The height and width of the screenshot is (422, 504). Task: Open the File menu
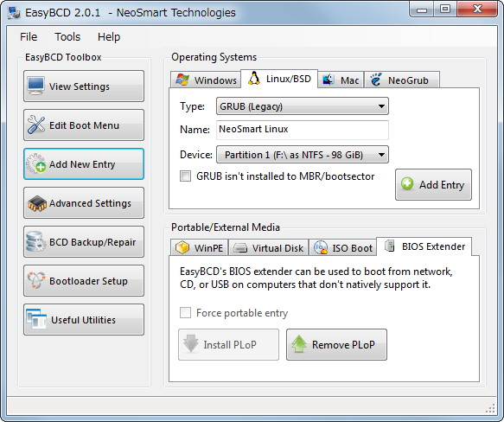(29, 37)
